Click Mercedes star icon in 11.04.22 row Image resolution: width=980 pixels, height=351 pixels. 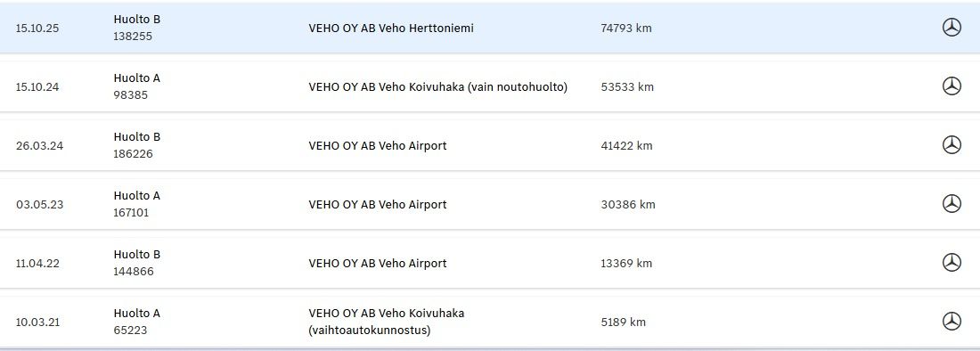pos(951,262)
